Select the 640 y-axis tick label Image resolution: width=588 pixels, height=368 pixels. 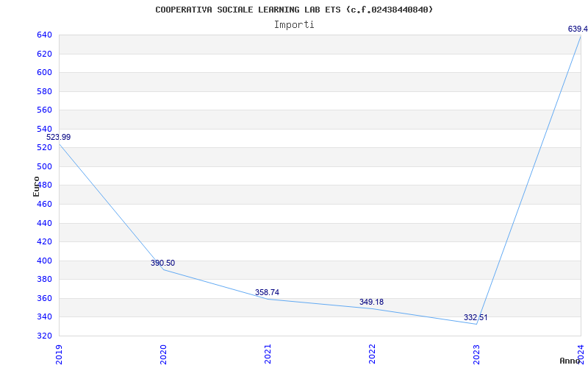pos(44,35)
